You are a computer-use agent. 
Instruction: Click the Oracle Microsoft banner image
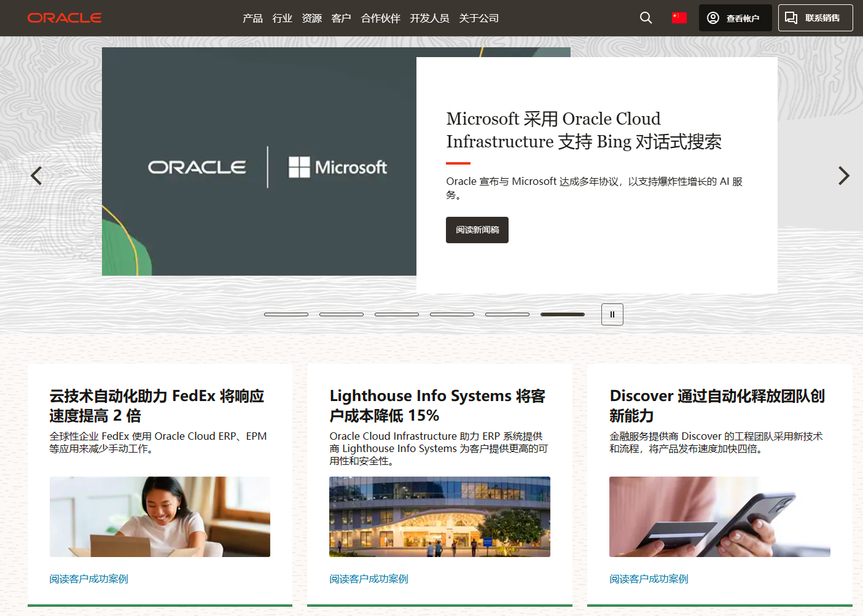(259, 162)
